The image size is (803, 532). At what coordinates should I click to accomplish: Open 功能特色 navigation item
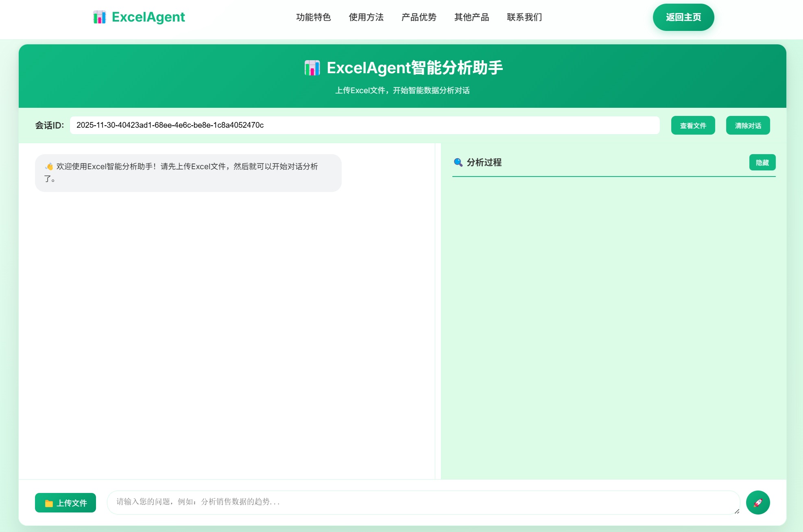(314, 17)
